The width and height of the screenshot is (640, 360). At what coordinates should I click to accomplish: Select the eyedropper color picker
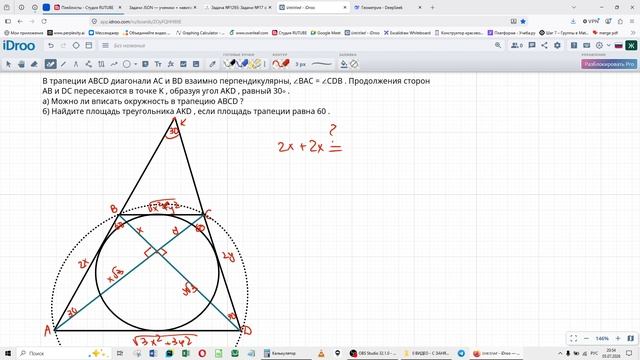[x=212, y=64]
